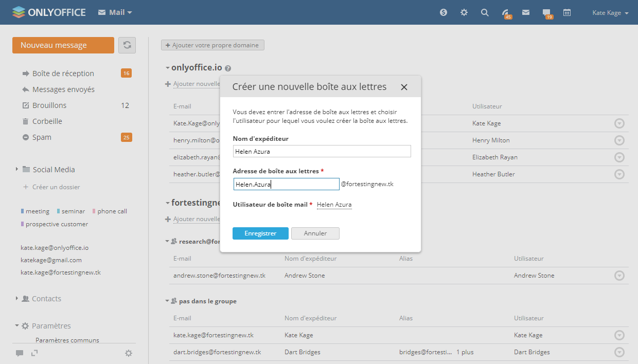Open the Spam folder
The image size is (638, 364).
coord(42,137)
